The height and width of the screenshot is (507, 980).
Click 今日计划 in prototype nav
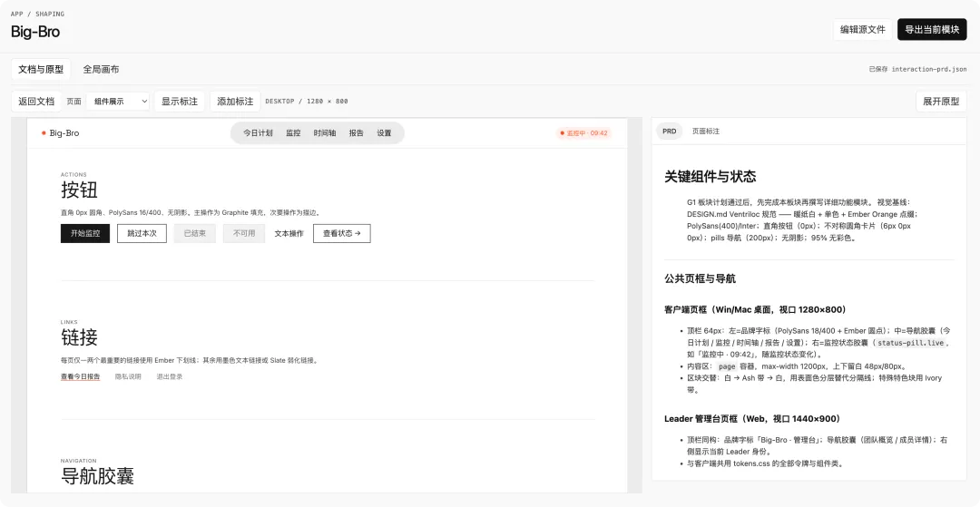258,133
